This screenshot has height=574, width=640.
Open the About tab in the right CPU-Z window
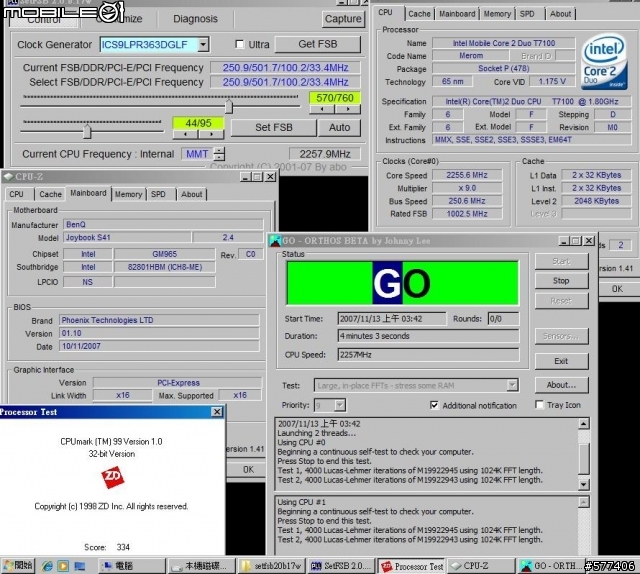point(560,14)
